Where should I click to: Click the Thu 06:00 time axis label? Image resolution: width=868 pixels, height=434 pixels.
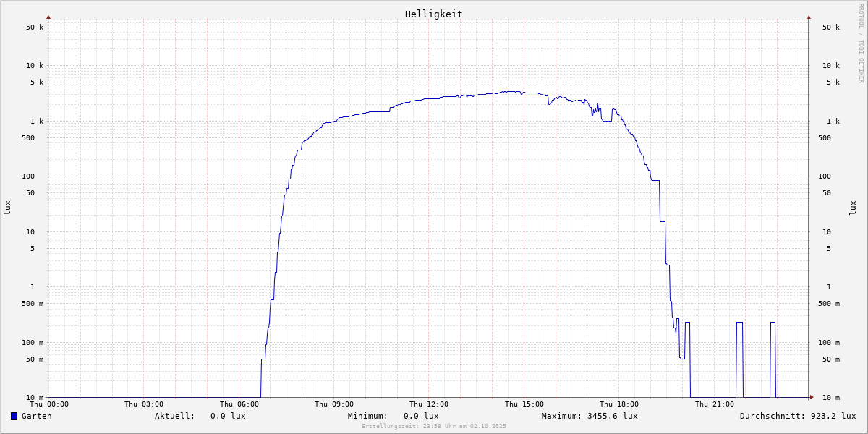pos(239,404)
